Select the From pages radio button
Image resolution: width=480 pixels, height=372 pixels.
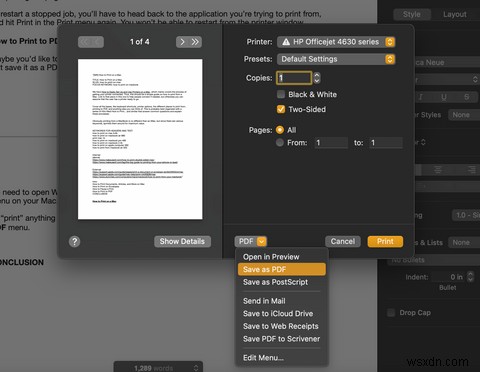280,143
